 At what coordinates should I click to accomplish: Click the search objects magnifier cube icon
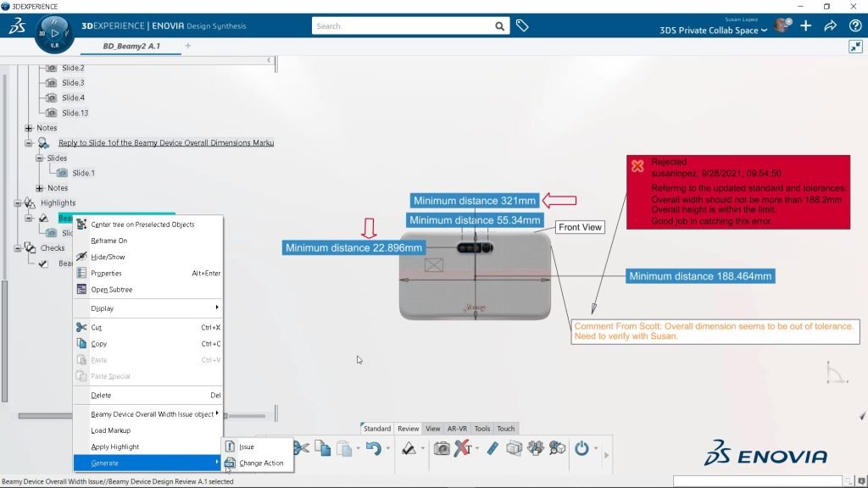tap(558, 447)
